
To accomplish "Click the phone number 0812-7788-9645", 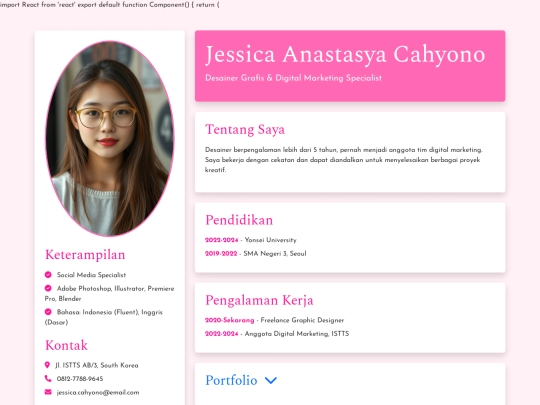I will pyautogui.click(x=80, y=378).
